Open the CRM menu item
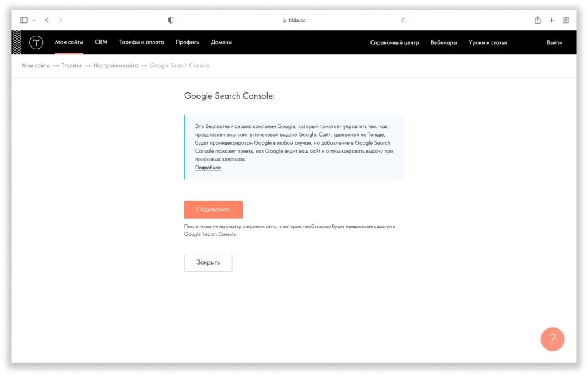This screenshot has width=588, height=376. tap(101, 42)
